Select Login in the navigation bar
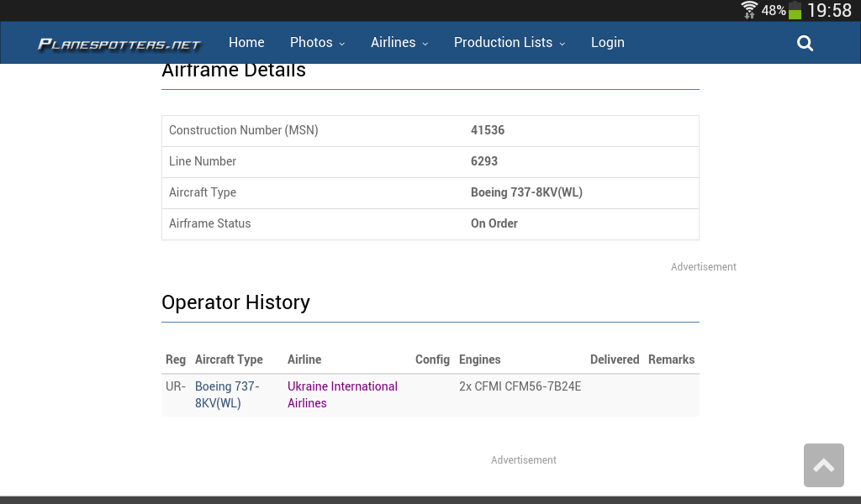Viewport: 861px width, 504px height. point(607,43)
